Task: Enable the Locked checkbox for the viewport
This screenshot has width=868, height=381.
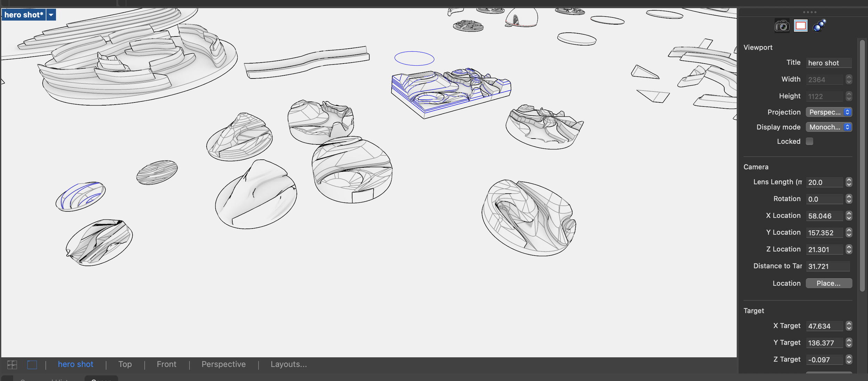Action: click(x=810, y=141)
